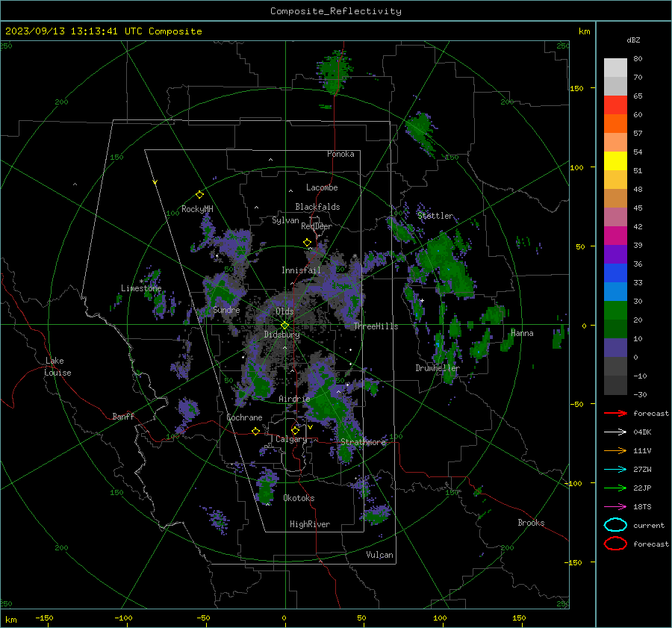Click the Sundre city label
Screen dimensions: 672x628
(226, 309)
